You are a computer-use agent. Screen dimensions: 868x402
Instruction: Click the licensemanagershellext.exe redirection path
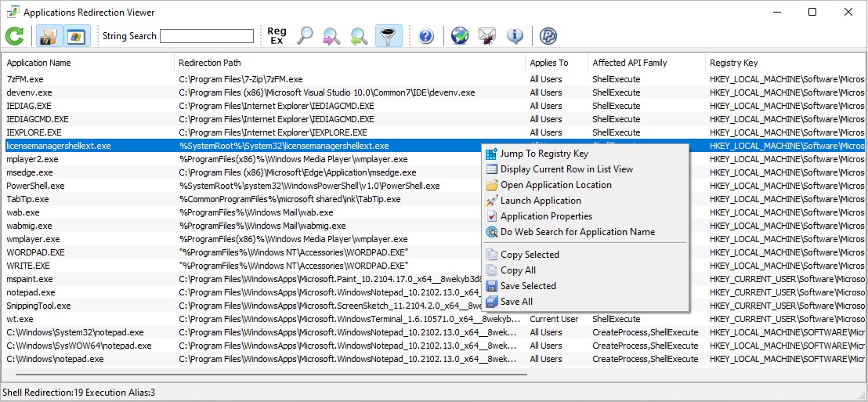[x=284, y=146]
